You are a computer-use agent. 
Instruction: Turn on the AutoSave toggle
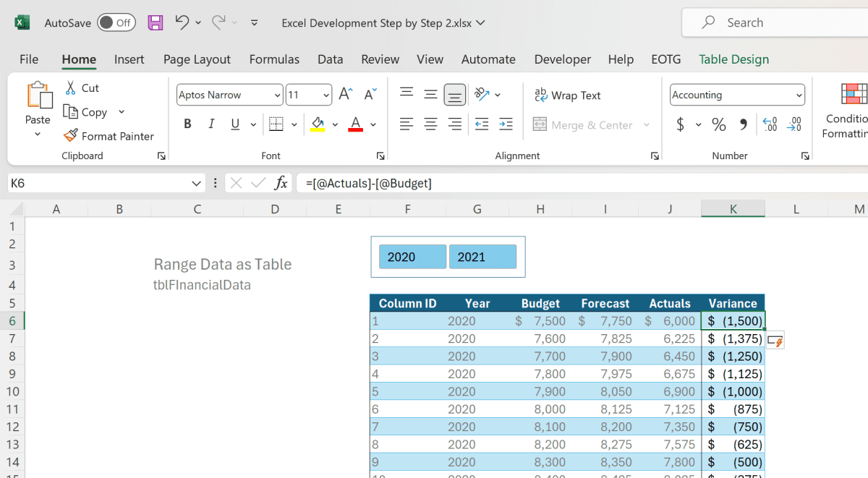coord(116,22)
